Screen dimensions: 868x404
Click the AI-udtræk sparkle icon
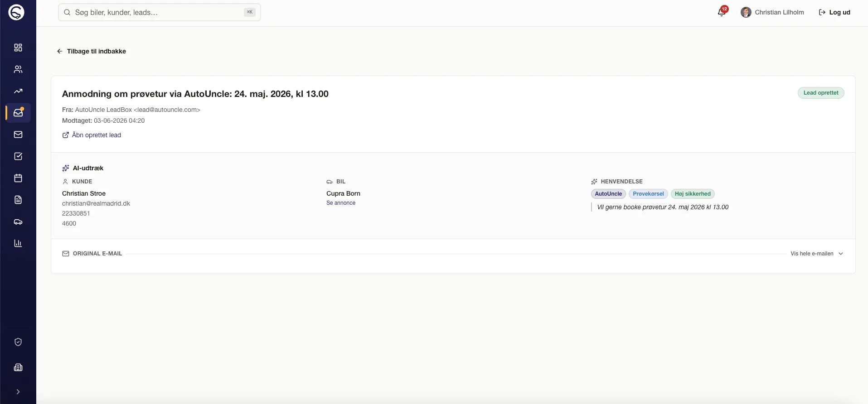[66, 168]
